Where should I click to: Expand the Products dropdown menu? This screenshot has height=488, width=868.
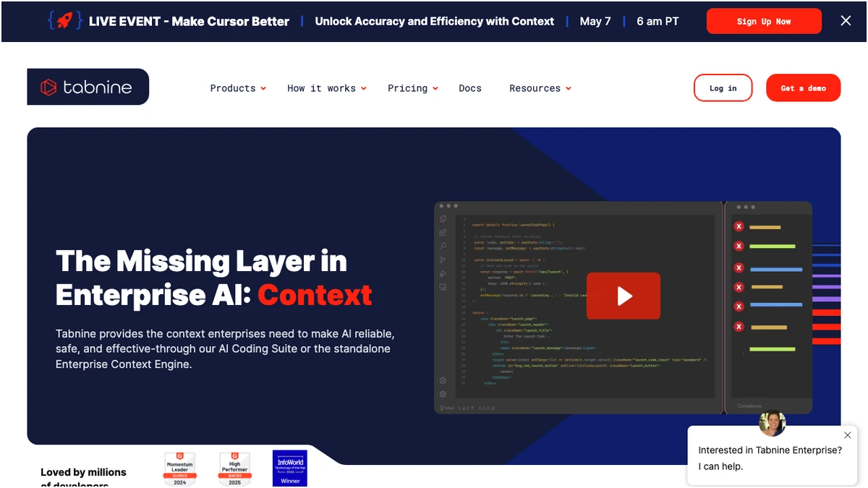[x=238, y=88]
